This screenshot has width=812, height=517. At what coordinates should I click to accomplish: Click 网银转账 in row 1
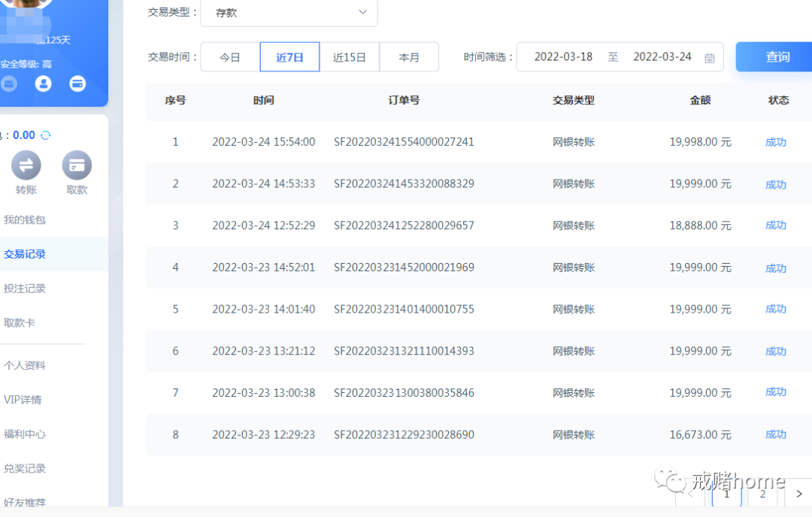pos(573,142)
